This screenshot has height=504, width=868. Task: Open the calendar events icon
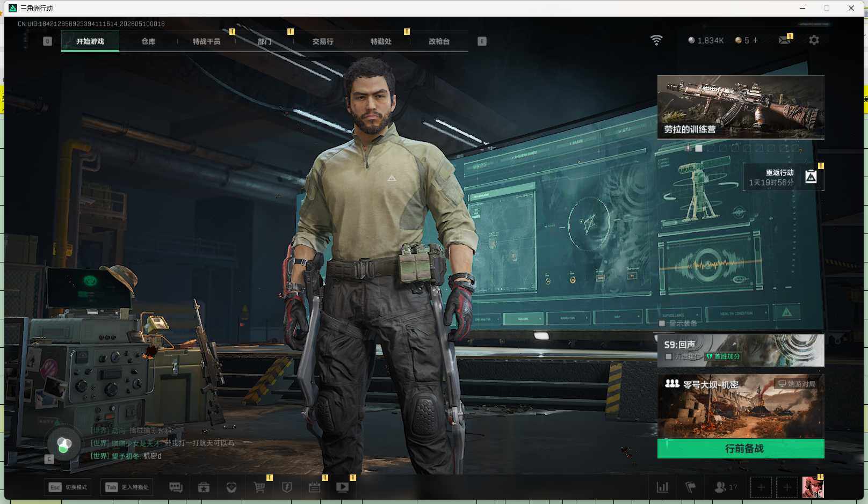click(315, 487)
